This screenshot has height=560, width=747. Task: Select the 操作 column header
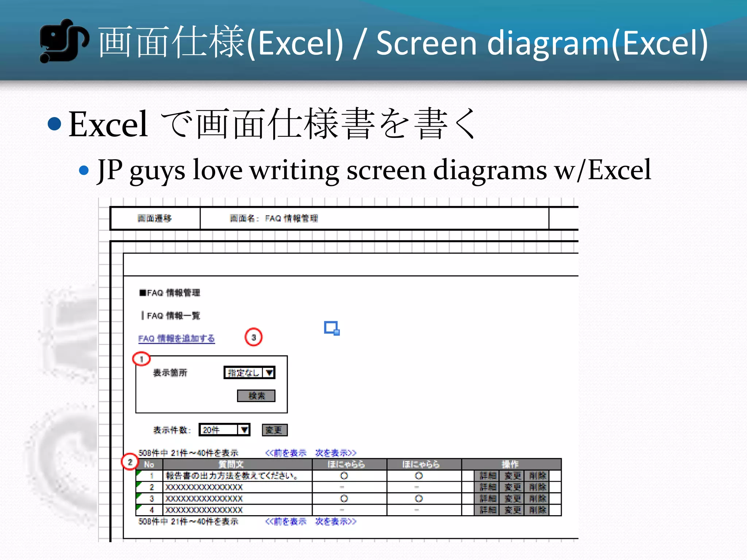point(511,464)
